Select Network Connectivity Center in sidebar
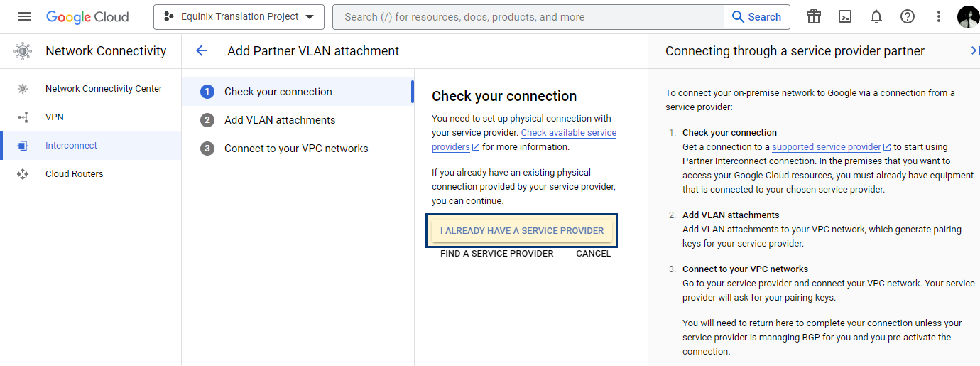The image size is (980, 366). click(x=91, y=89)
